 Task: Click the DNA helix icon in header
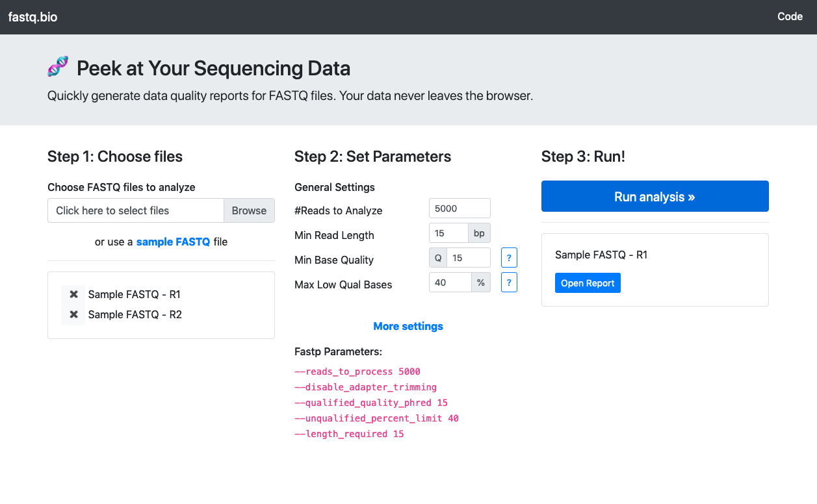tap(58, 66)
